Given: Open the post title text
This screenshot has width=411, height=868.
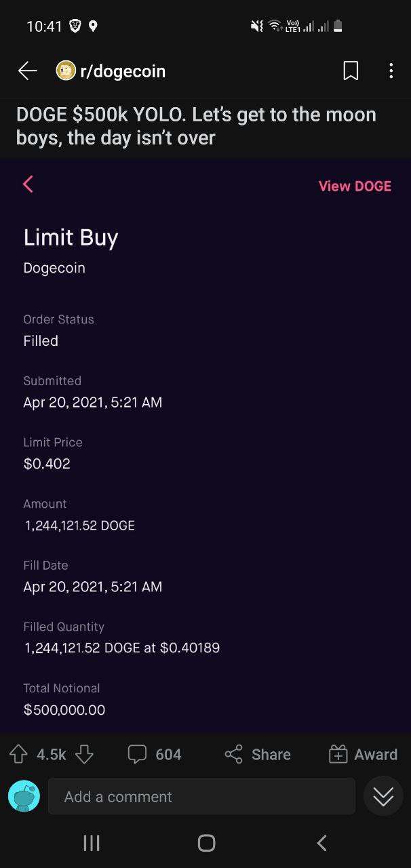Looking at the screenshot, I should tap(196, 126).
